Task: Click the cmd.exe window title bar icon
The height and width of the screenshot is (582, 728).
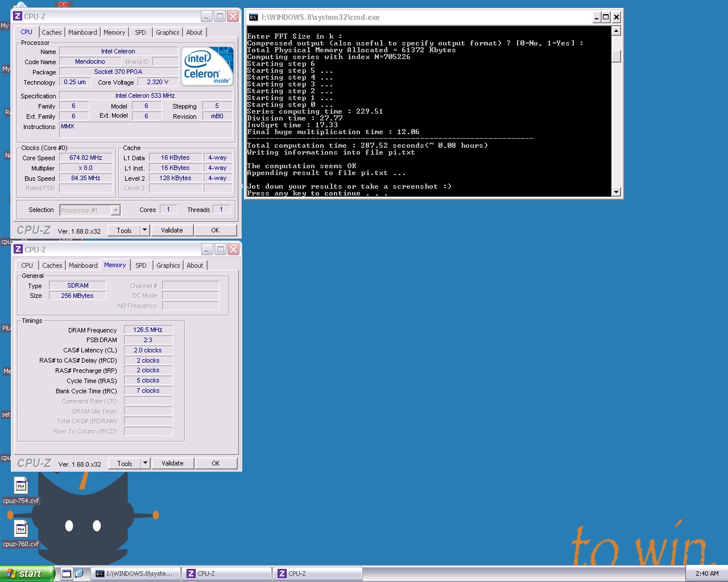Action: [254, 17]
